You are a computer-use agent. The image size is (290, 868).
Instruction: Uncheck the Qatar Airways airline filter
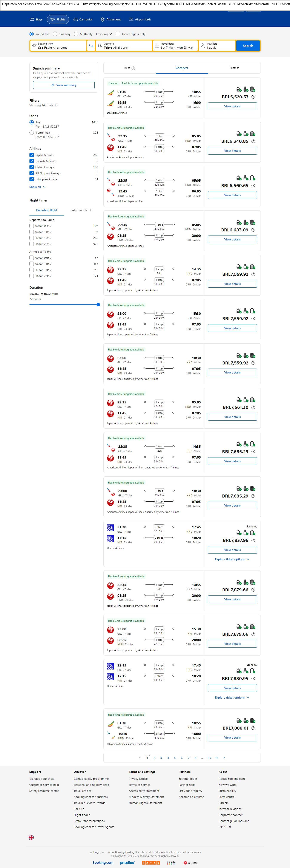[x=32, y=167]
